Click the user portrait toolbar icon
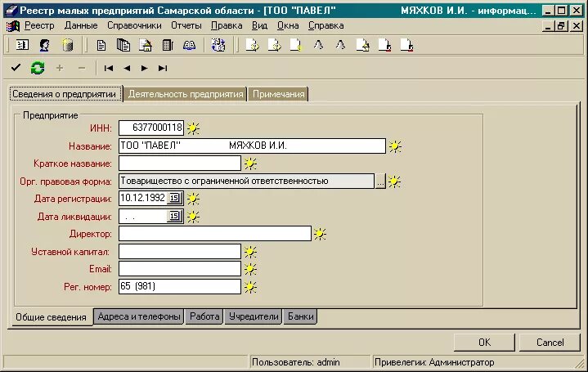 pyautogui.click(x=45, y=45)
